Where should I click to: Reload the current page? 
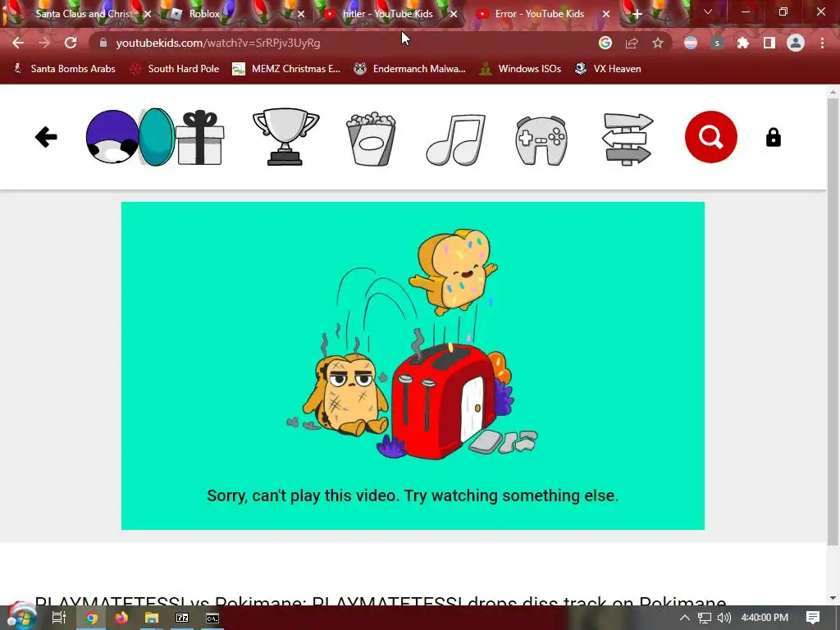(71, 43)
